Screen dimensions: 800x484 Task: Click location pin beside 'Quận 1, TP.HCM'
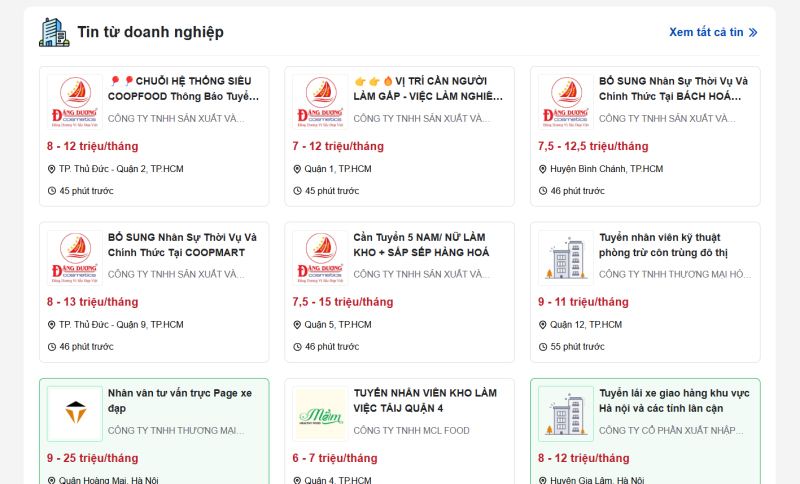click(297, 169)
